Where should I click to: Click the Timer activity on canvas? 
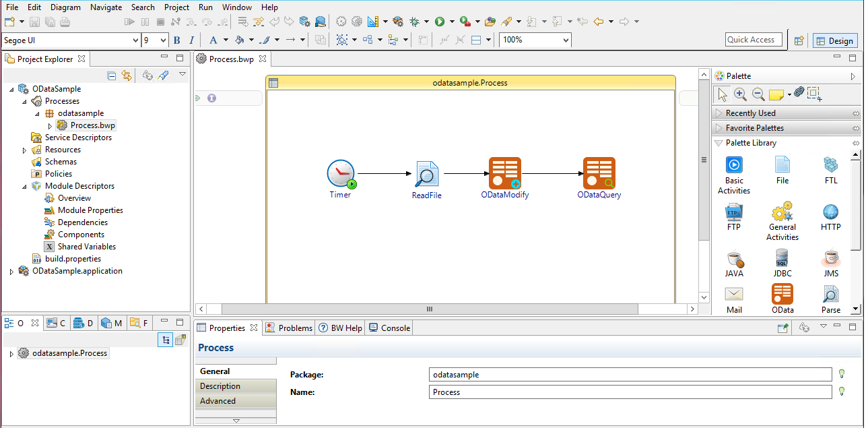[341, 174]
